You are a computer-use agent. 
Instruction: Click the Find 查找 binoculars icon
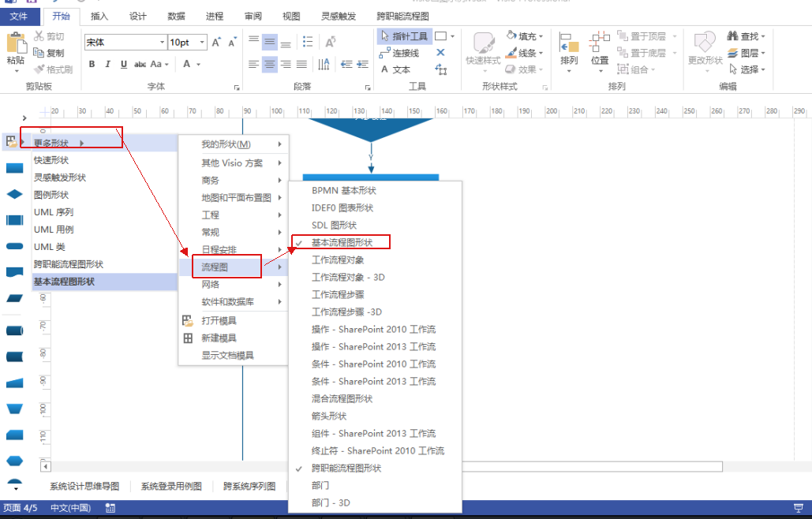732,35
